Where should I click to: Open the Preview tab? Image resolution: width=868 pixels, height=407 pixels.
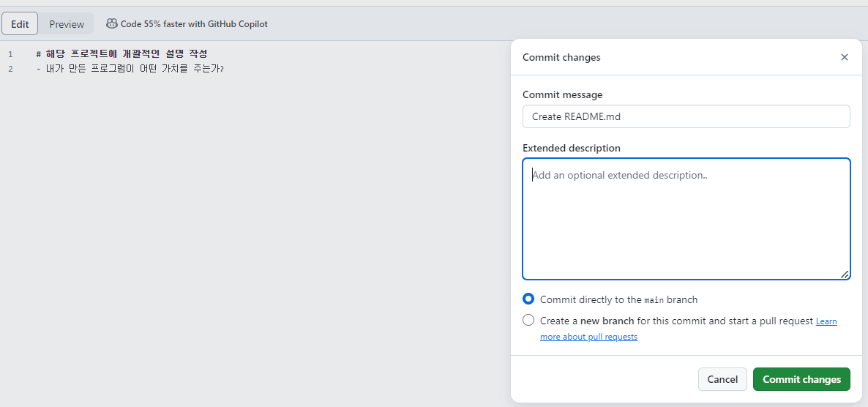[x=67, y=24]
